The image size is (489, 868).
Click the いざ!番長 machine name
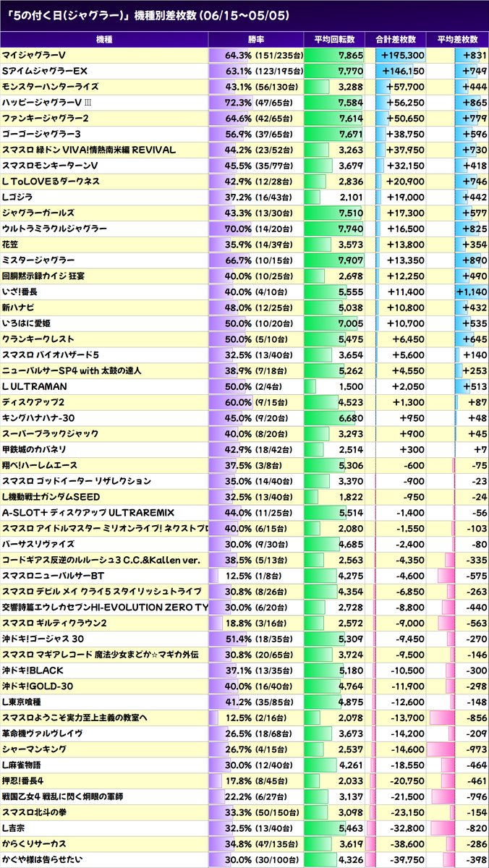(x=20, y=292)
